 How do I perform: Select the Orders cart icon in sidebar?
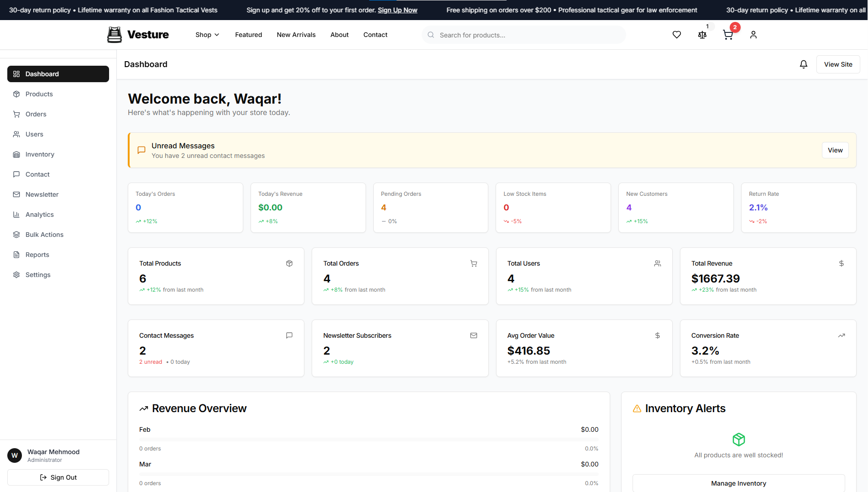(x=16, y=114)
